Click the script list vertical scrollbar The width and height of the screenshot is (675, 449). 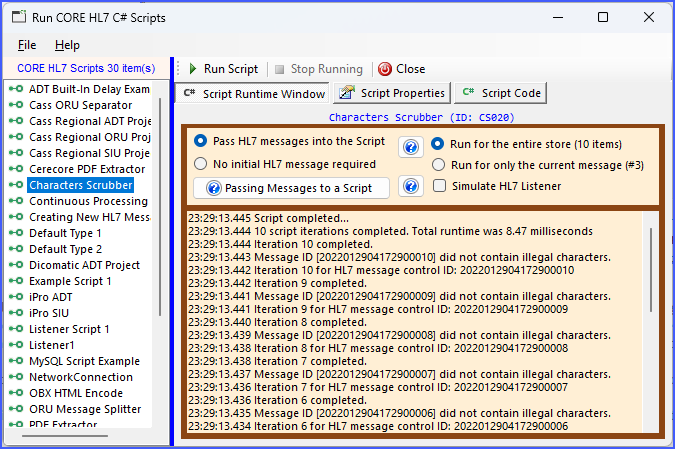tap(160, 207)
